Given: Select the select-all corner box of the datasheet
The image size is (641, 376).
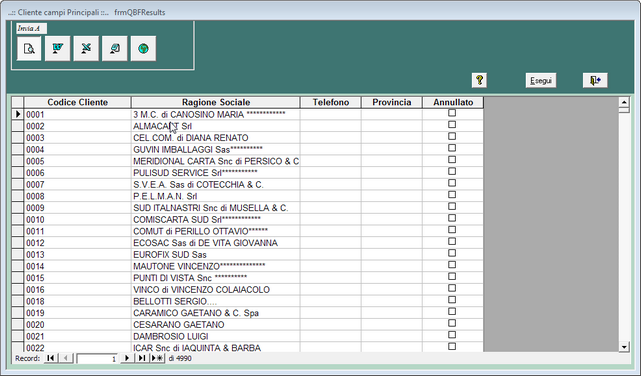Looking at the screenshot, I should (18, 102).
